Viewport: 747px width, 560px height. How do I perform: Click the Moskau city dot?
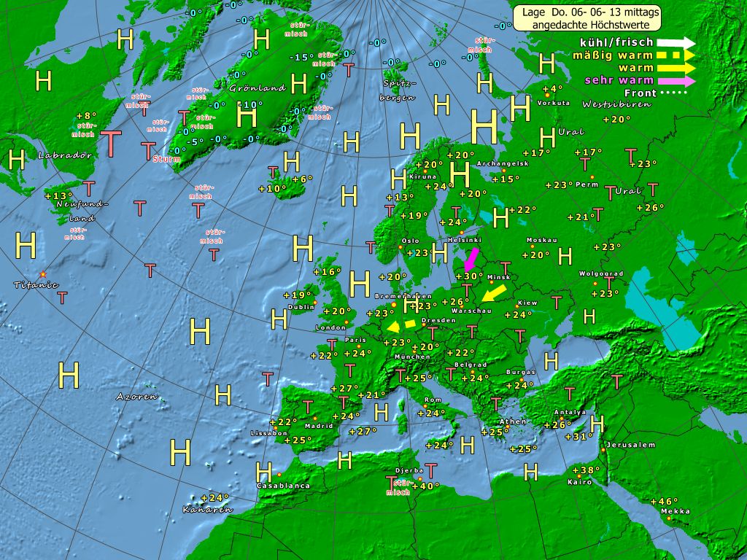tap(532, 246)
